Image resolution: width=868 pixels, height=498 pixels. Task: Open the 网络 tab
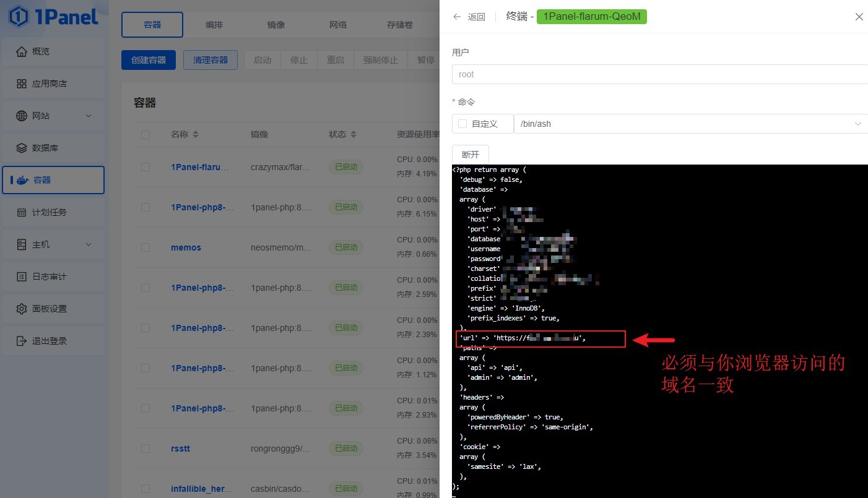pos(338,25)
